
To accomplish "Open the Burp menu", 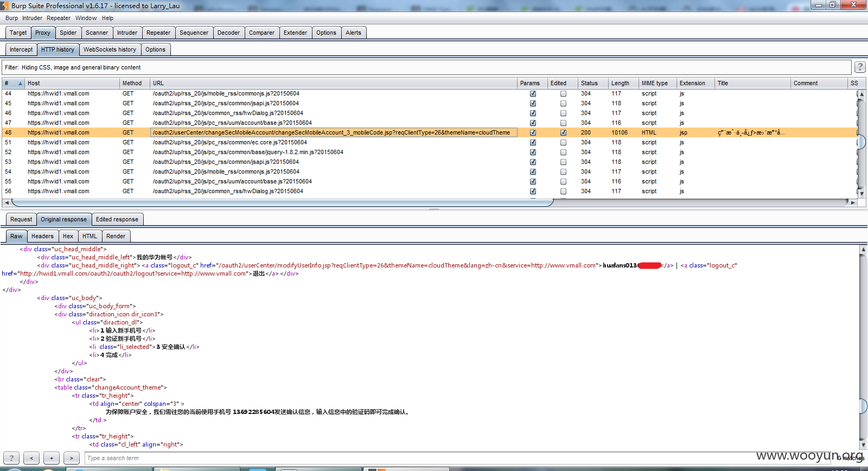I will (x=11, y=18).
